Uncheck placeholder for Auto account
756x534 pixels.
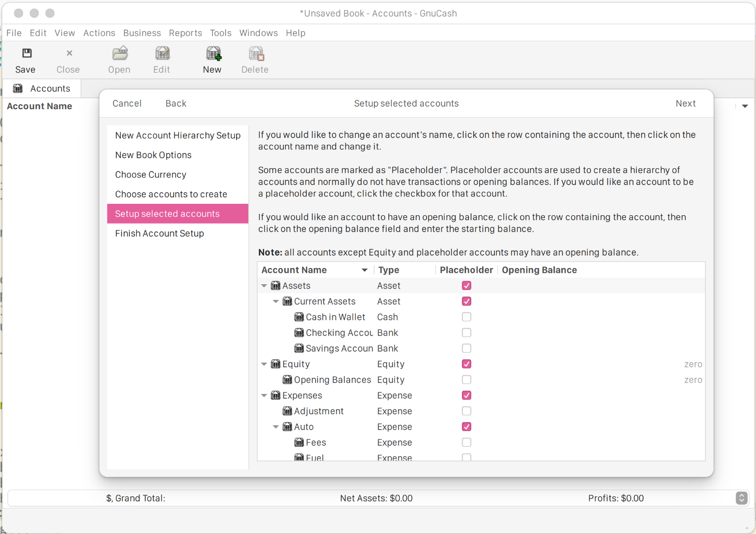[x=467, y=427]
